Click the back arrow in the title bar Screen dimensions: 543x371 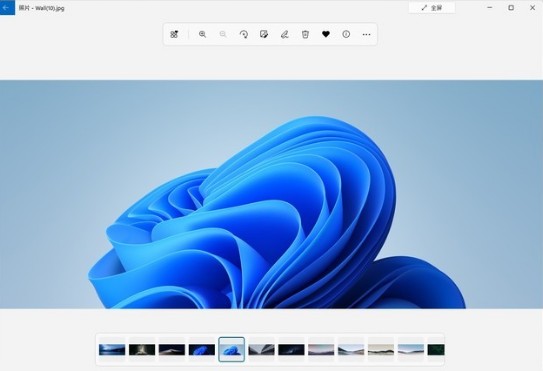(7, 7)
